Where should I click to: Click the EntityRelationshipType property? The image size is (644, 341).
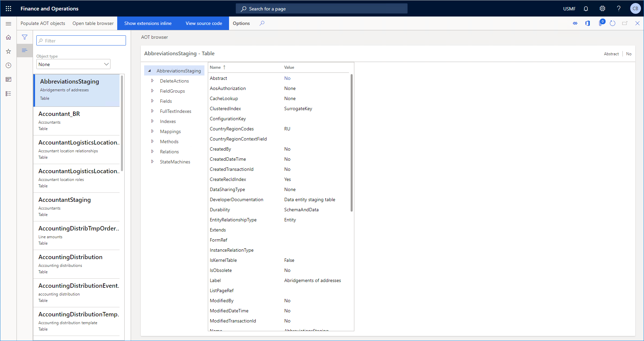[233, 220]
